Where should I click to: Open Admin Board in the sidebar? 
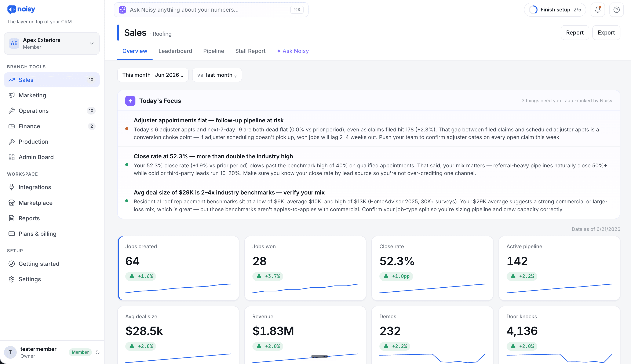pos(52,157)
